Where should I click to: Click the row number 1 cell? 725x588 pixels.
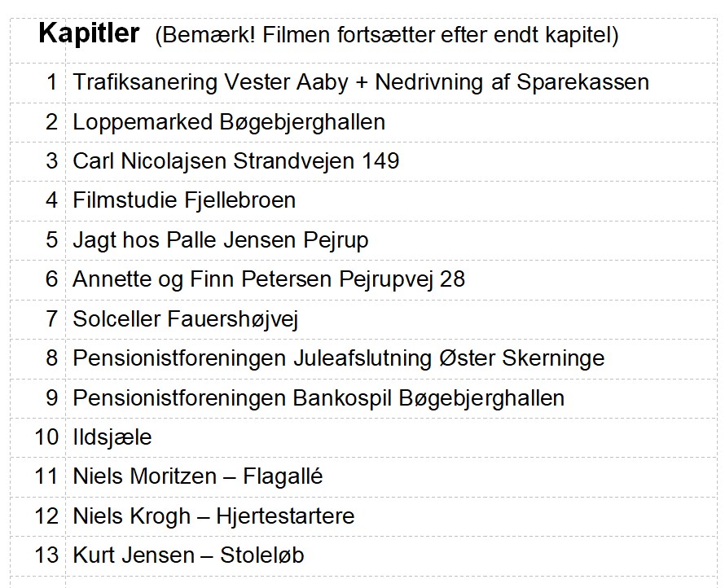click(x=52, y=82)
